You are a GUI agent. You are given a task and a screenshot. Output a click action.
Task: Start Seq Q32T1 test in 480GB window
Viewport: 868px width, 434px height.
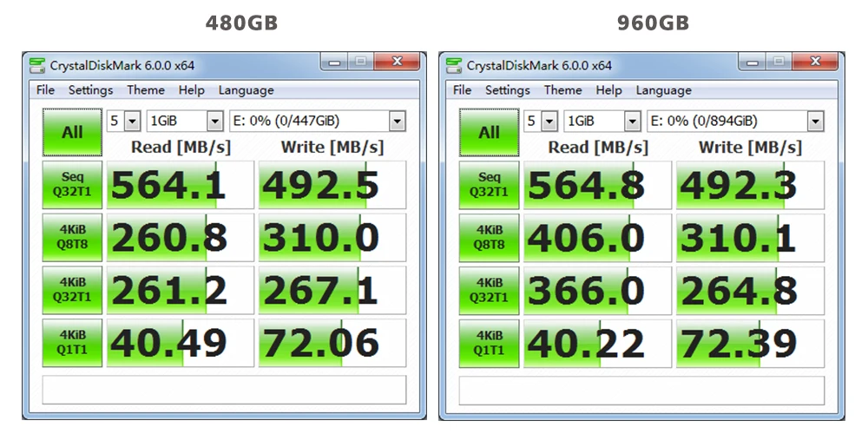[x=73, y=185]
